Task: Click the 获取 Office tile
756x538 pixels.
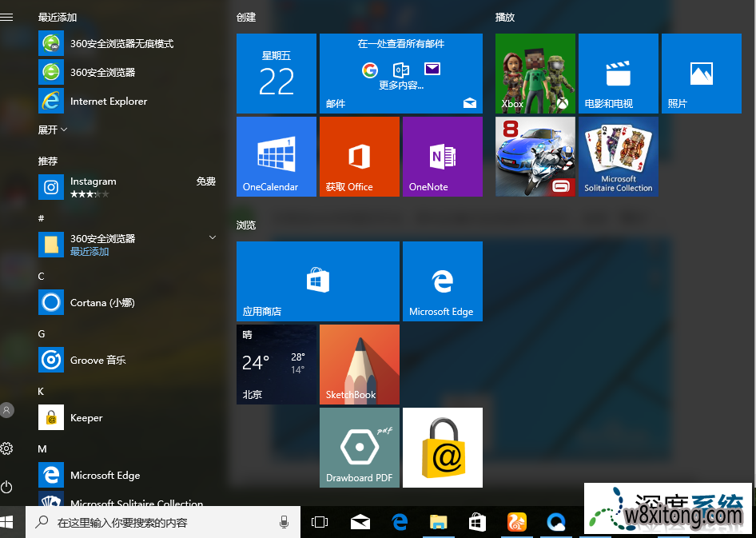Action: point(359,156)
